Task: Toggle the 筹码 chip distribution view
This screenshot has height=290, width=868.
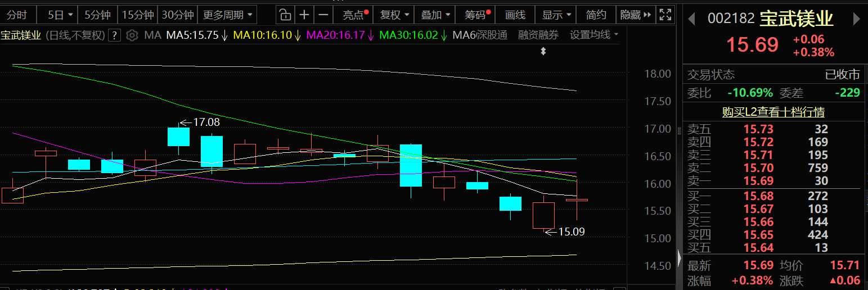Action: [478, 15]
